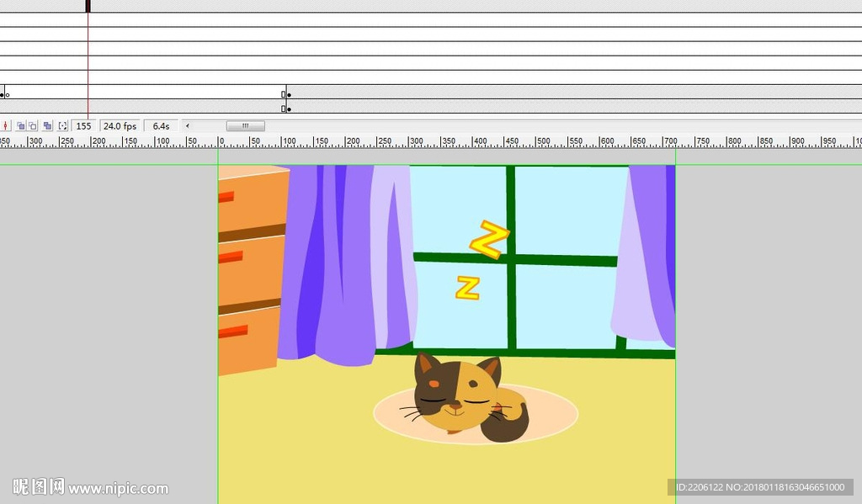Toggle Onion Skin Outlines button
Image resolution: width=862 pixels, height=504 pixels.
click(33, 126)
